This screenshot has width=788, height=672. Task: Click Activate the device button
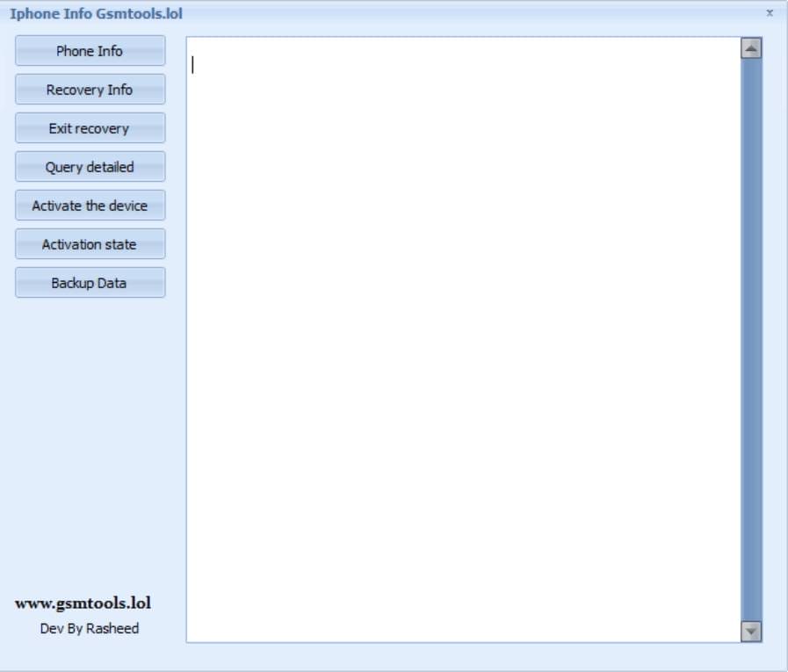pyautogui.click(x=90, y=206)
